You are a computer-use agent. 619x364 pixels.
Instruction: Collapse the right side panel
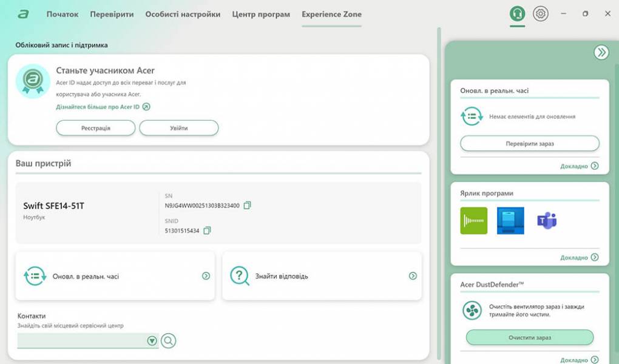pyautogui.click(x=601, y=53)
